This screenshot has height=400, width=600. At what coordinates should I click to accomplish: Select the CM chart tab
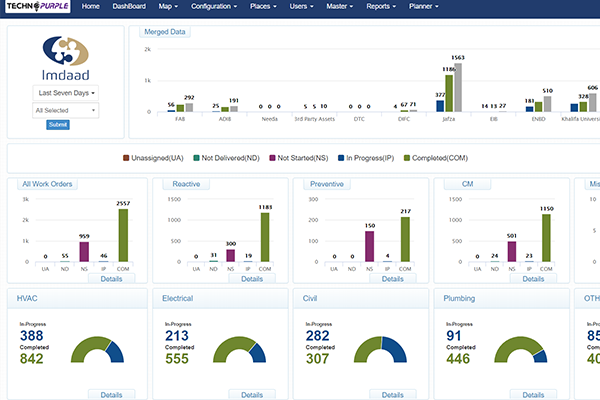(x=467, y=184)
